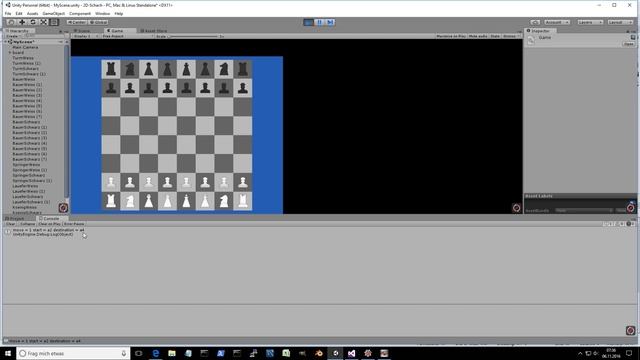
Task: Toggle Global/Local handle button
Action: pos(98,22)
